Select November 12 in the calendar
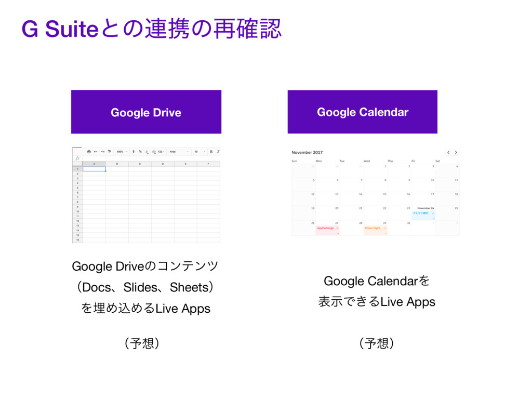The width and height of the screenshot is (532, 399). 303,199
